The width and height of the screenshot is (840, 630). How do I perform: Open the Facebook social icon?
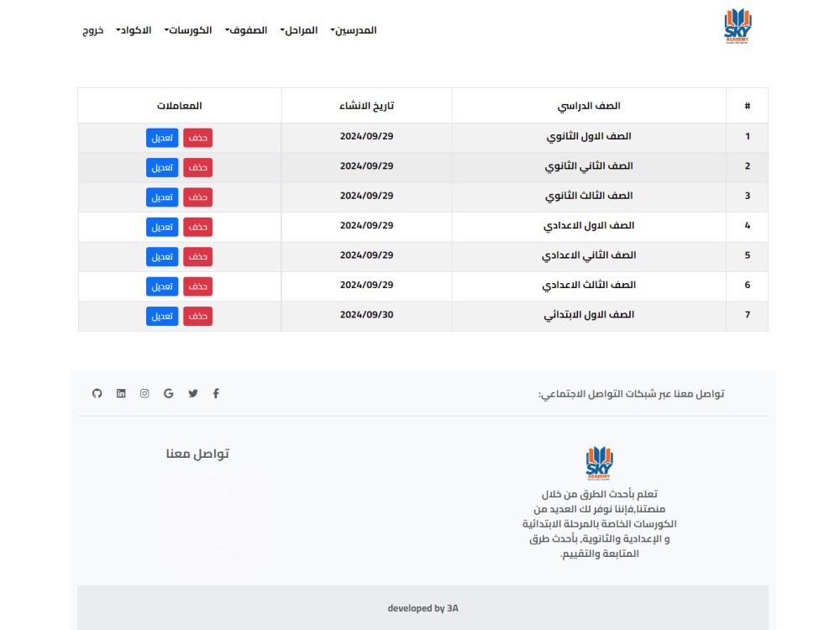tap(216, 394)
